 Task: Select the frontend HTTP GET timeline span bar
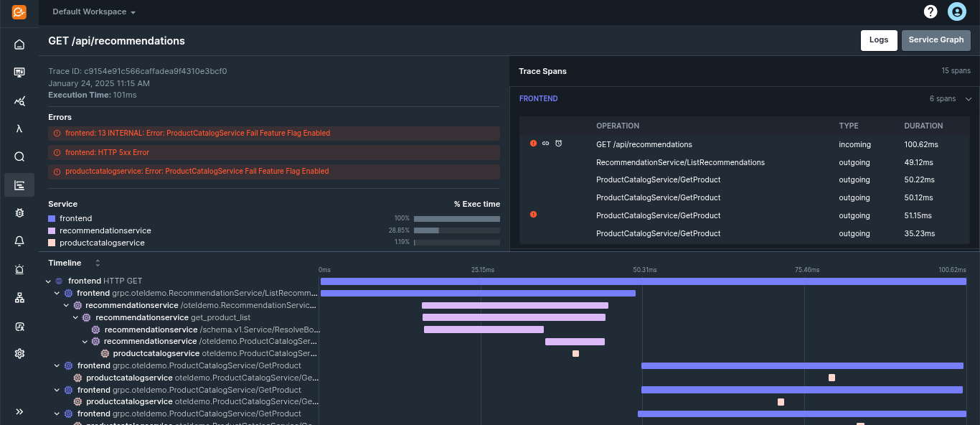pyautogui.click(x=644, y=281)
